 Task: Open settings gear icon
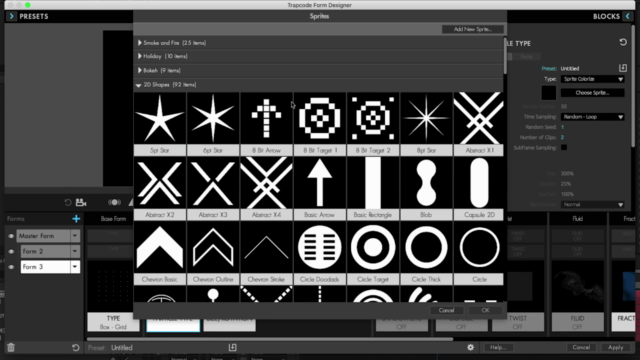[x=470, y=347]
